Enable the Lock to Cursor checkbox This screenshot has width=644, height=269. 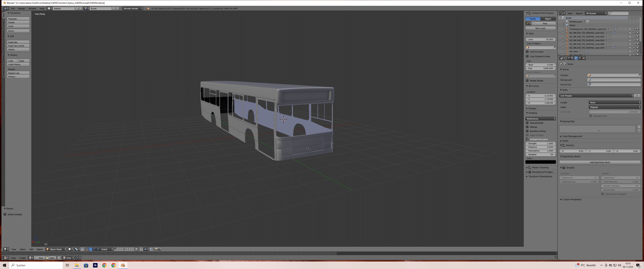pos(527,52)
